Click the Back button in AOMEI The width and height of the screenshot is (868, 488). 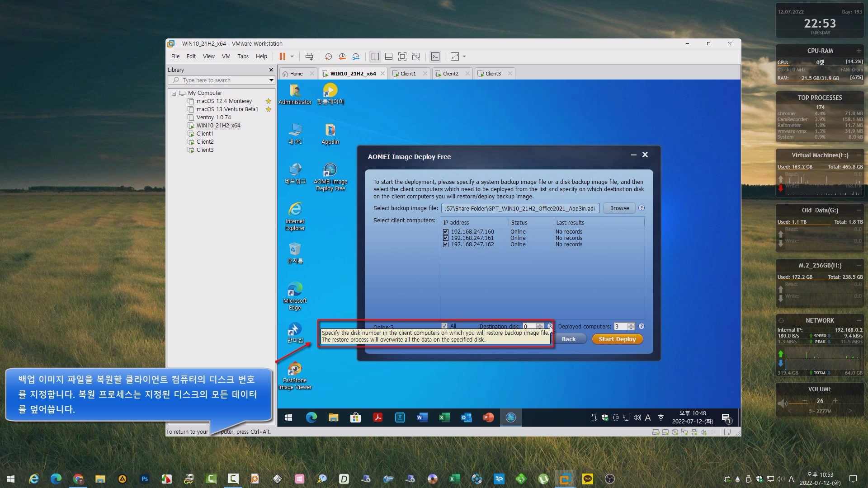point(569,339)
